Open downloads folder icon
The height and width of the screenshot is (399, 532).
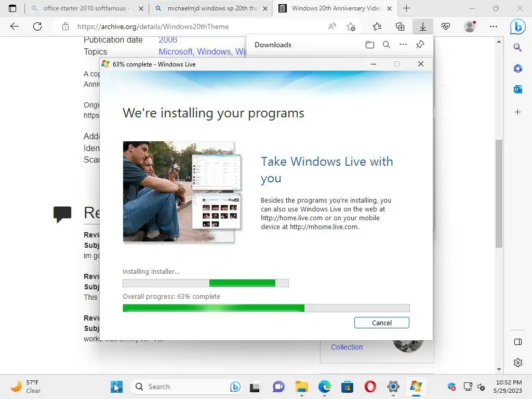[x=370, y=45]
